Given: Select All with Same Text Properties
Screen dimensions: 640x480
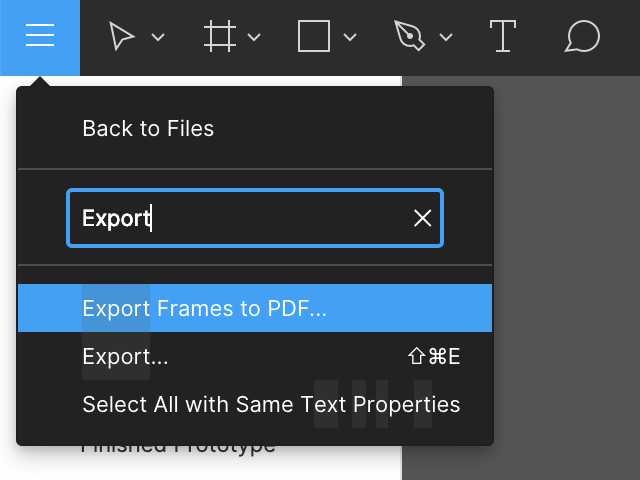Looking at the screenshot, I should pos(270,404).
